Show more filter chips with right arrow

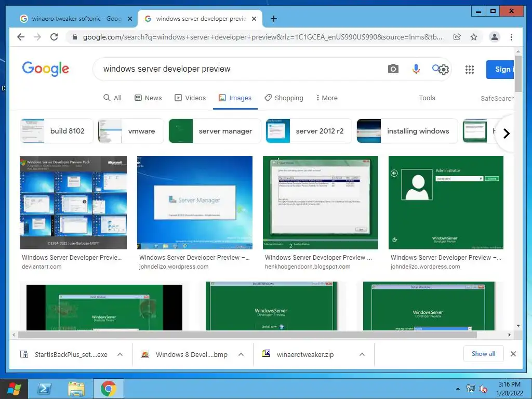click(506, 134)
